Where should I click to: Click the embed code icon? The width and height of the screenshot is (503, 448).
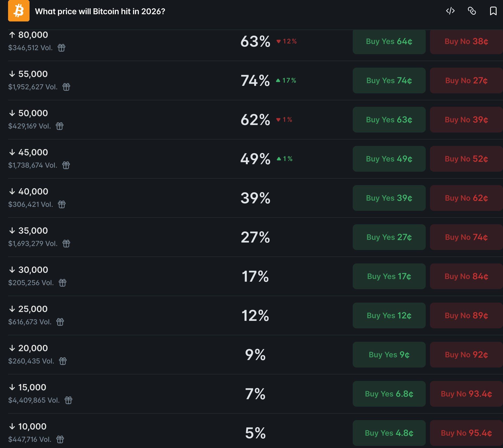pyautogui.click(x=450, y=11)
